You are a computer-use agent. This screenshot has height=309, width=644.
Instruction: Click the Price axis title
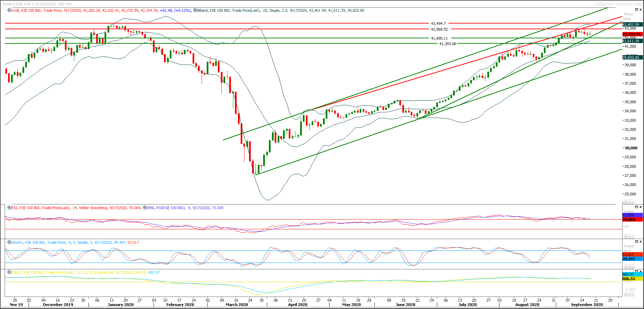coord(629,14)
